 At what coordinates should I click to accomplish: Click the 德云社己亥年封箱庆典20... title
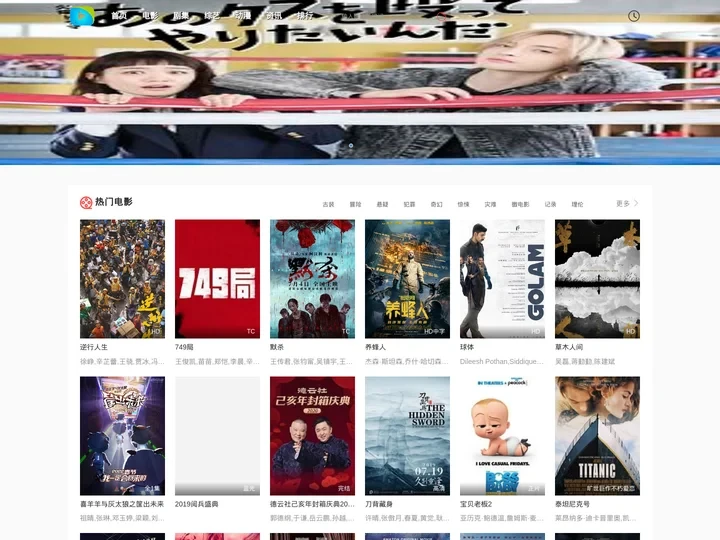pyautogui.click(x=312, y=504)
